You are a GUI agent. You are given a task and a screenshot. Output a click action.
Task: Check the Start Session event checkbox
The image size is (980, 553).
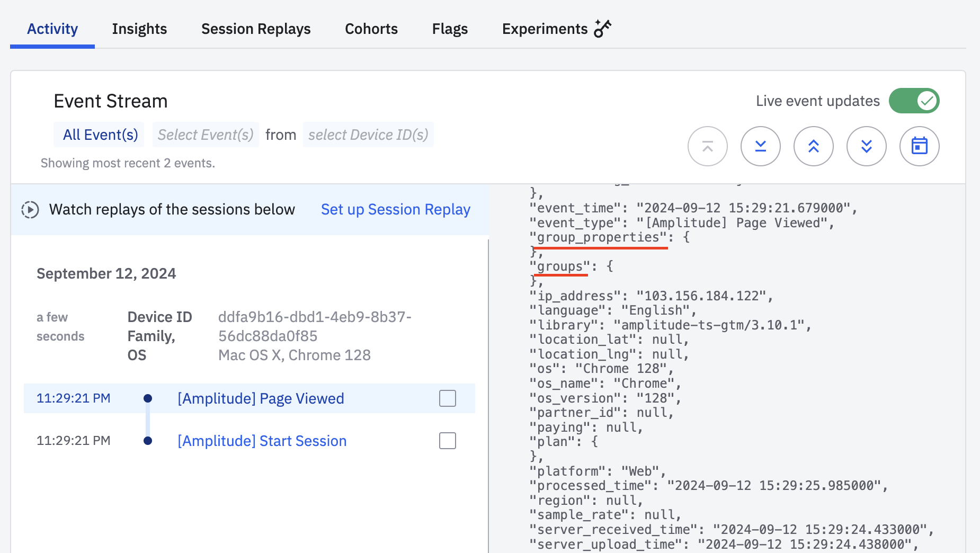(x=447, y=441)
